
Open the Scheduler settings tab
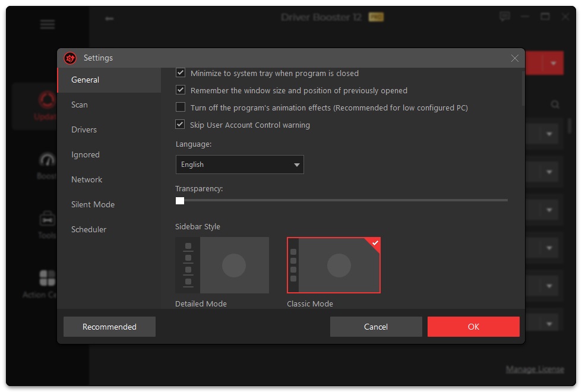[x=109, y=229]
